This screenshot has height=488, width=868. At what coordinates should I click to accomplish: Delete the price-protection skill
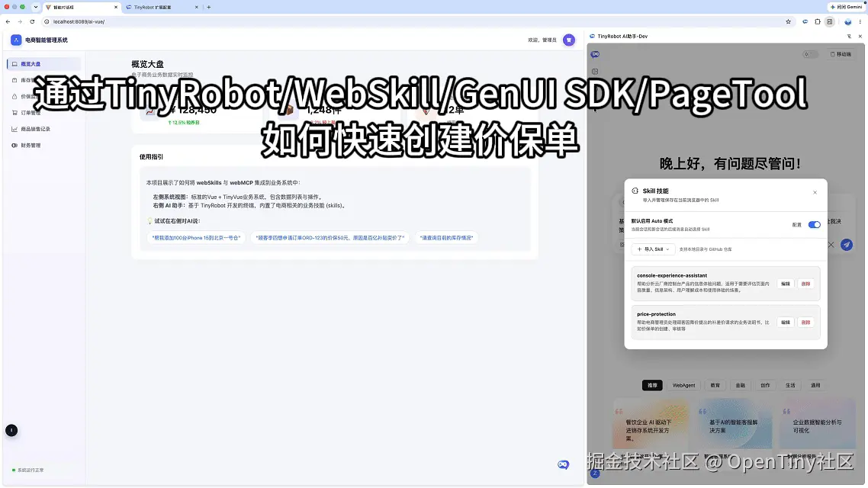coord(805,322)
